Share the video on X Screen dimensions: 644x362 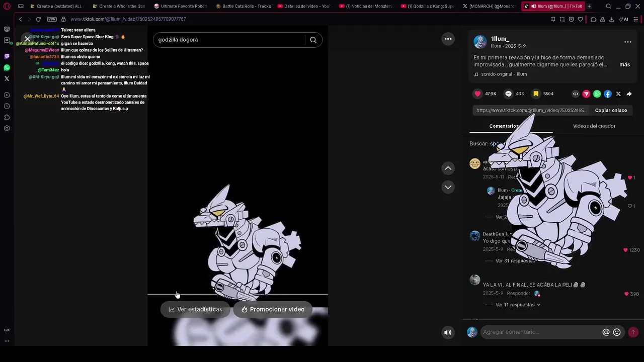[618, 94]
